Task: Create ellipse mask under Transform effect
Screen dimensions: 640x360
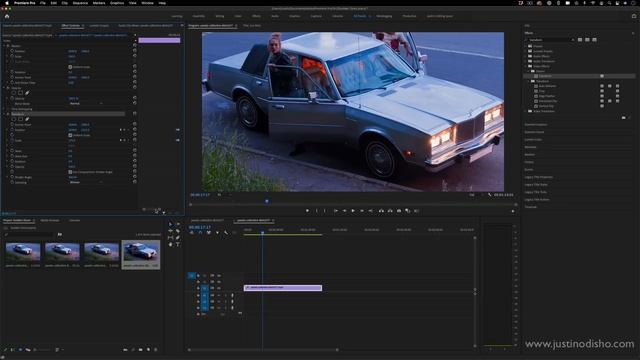Action: pyautogui.click(x=14, y=119)
